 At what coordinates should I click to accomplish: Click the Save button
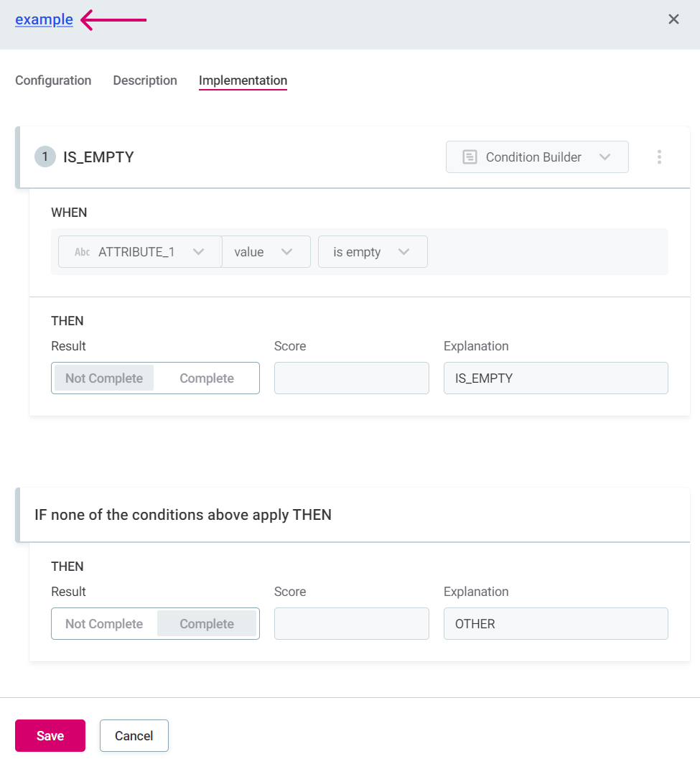point(50,735)
